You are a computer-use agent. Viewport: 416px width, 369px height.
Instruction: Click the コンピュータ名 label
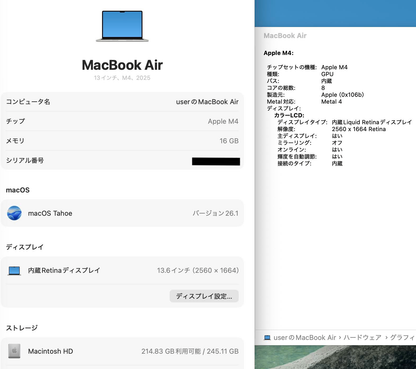tap(28, 102)
